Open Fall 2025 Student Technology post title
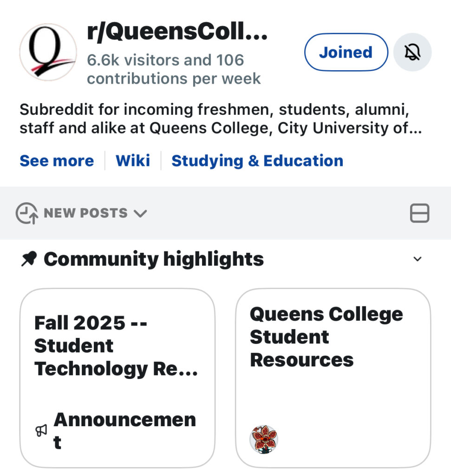The width and height of the screenshot is (451, 476). (116, 345)
